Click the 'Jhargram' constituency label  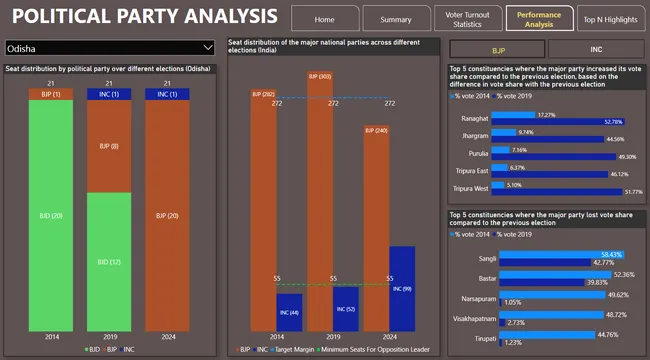(475, 136)
